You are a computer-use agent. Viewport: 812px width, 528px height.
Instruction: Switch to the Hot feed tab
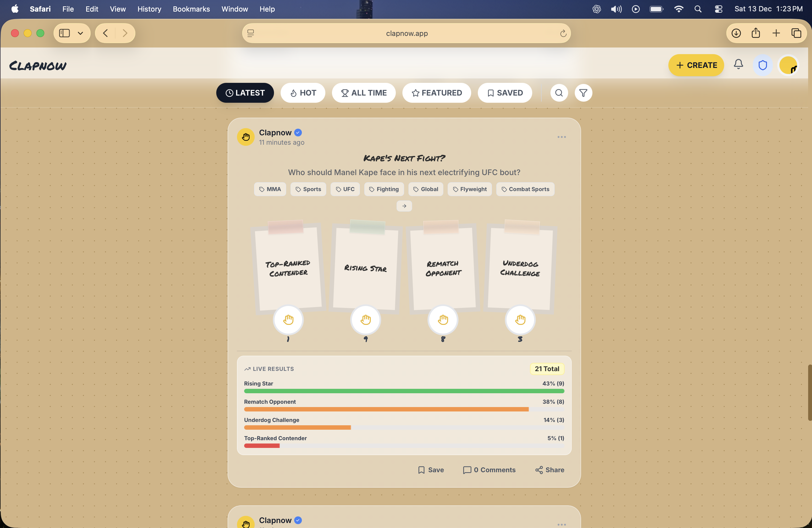pos(303,93)
